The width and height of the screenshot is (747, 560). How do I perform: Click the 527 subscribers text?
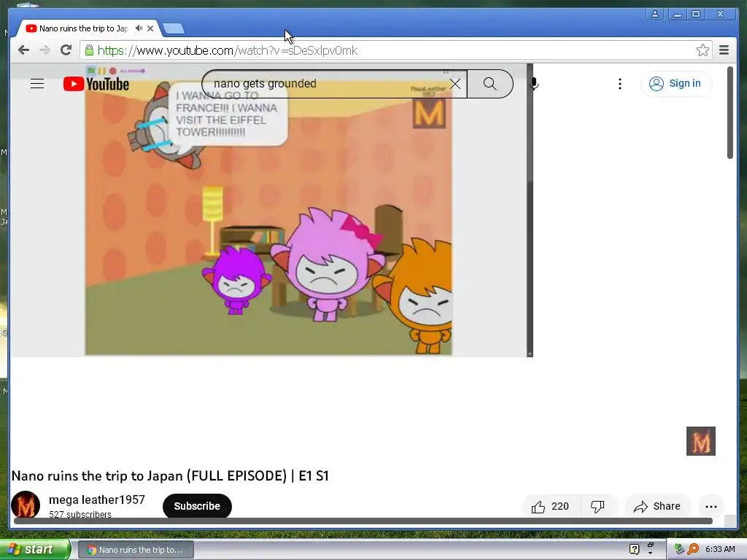[x=80, y=514]
